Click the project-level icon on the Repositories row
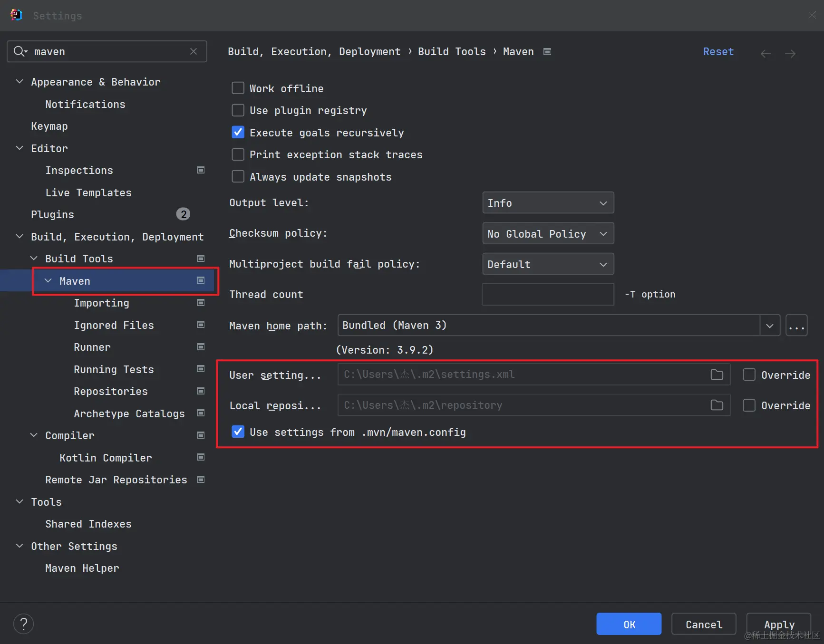Image resolution: width=824 pixels, height=644 pixels. click(201, 391)
